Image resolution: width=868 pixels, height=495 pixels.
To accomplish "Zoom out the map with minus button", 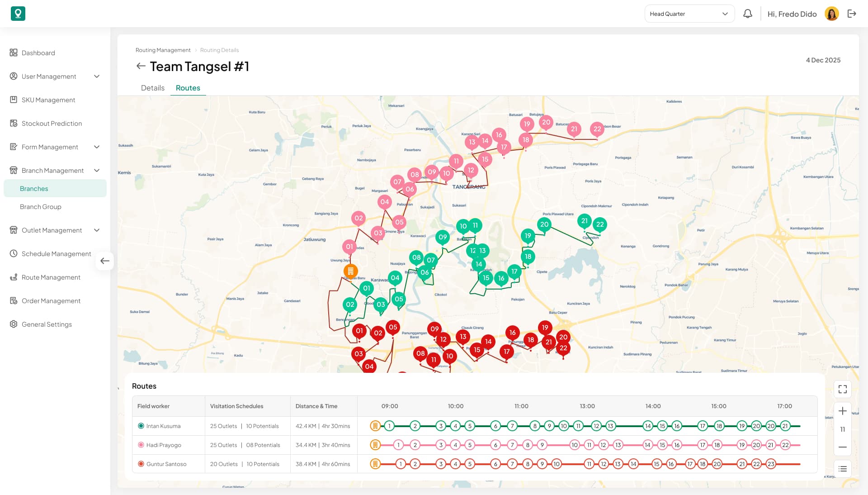I will click(x=843, y=447).
